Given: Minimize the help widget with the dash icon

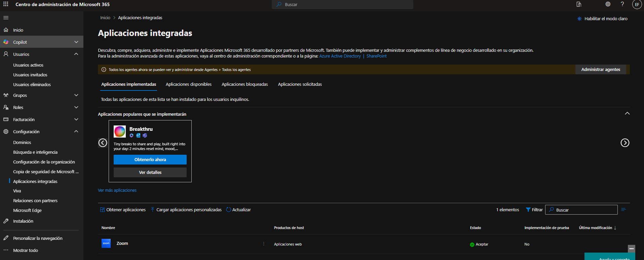Looking at the screenshot, I should 632,249.
